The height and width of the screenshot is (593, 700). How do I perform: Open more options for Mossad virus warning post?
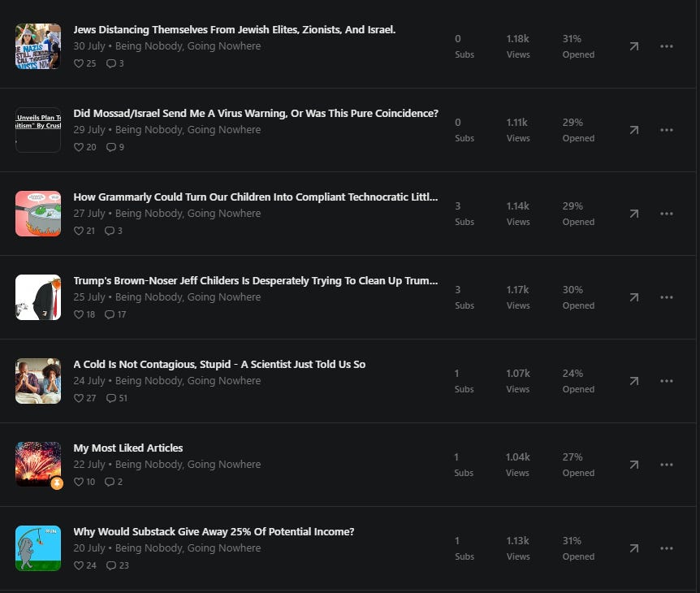click(667, 130)
